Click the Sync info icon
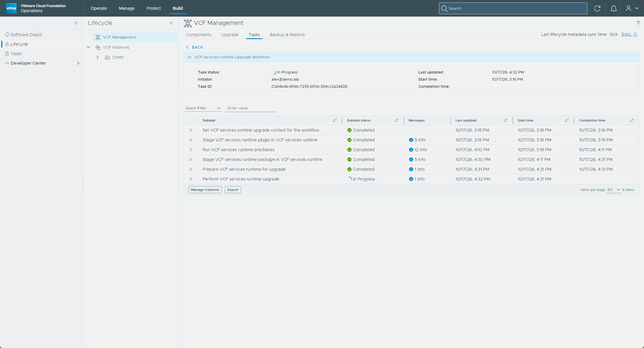Screen dimensions: 644x348 [x=635, y=35]
